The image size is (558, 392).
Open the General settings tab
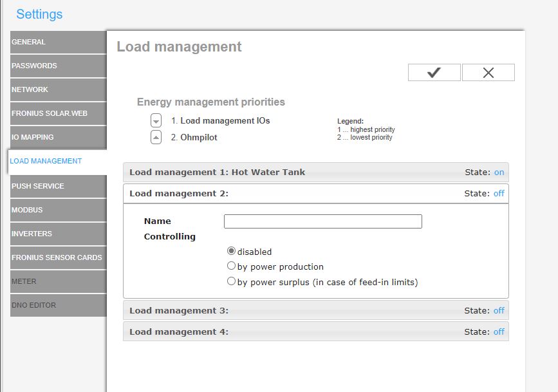click(59, 42)
